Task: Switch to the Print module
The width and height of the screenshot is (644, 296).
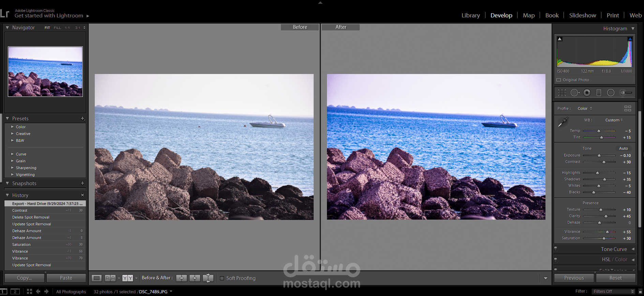Action: [613, 15]
